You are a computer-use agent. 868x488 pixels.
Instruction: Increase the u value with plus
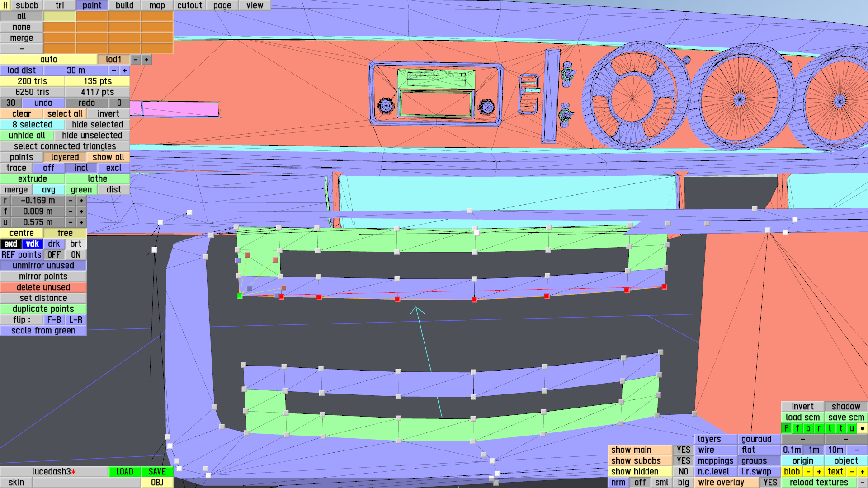pyautogui.click(x=81, y=222)
